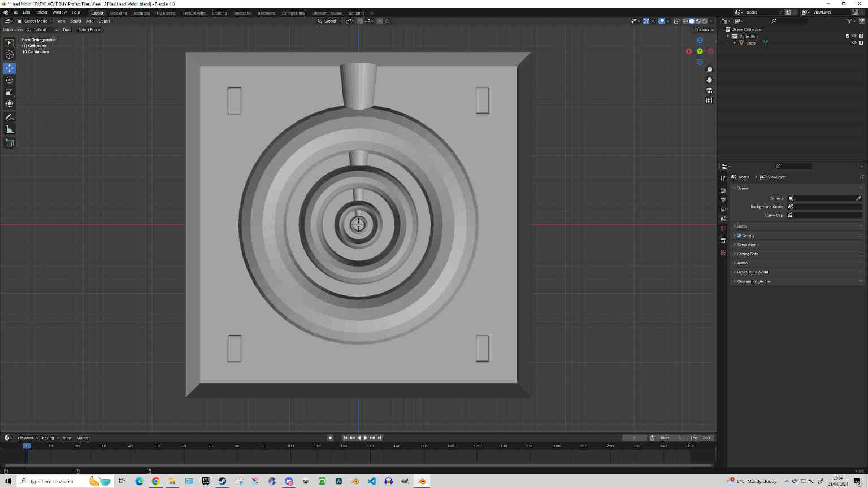Hide the Cube in viewport

click(854, 43)
